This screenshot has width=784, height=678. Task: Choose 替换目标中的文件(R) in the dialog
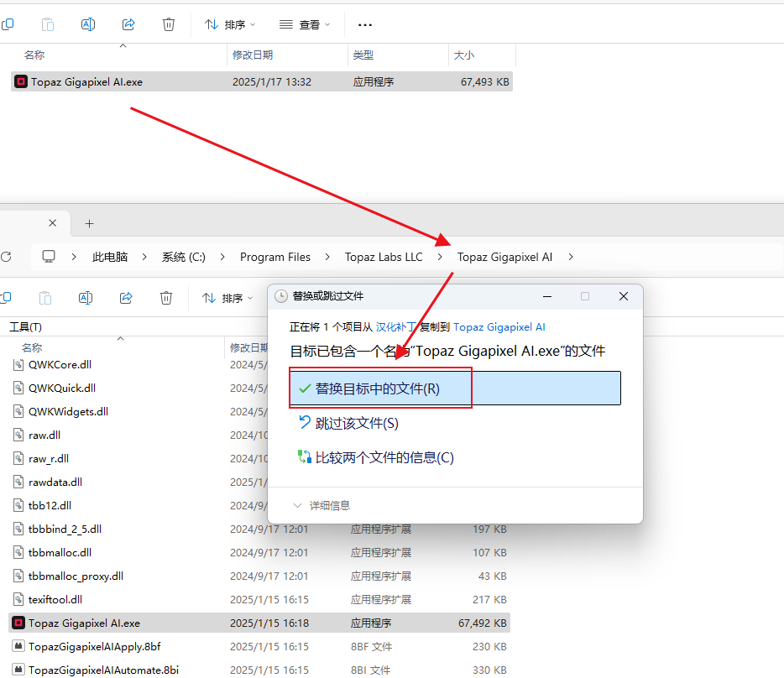pos(455,389)
